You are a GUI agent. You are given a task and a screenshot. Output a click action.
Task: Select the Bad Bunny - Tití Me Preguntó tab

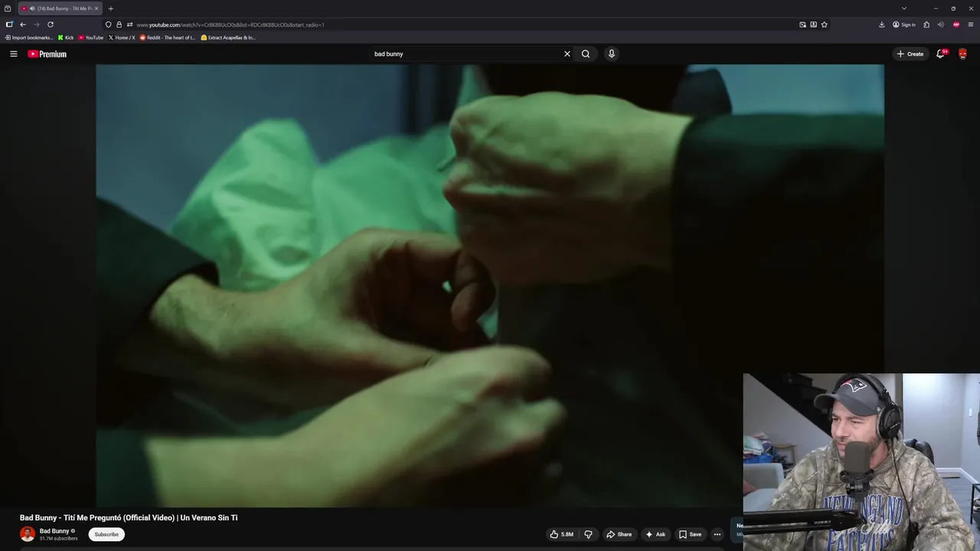click(x=60, y=8)
